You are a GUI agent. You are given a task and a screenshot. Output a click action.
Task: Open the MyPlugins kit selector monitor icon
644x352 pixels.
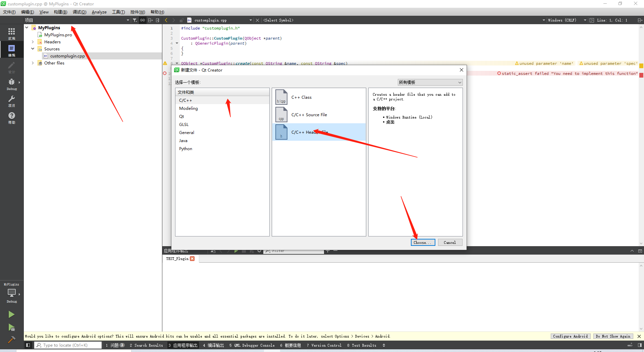pos(11,294)
